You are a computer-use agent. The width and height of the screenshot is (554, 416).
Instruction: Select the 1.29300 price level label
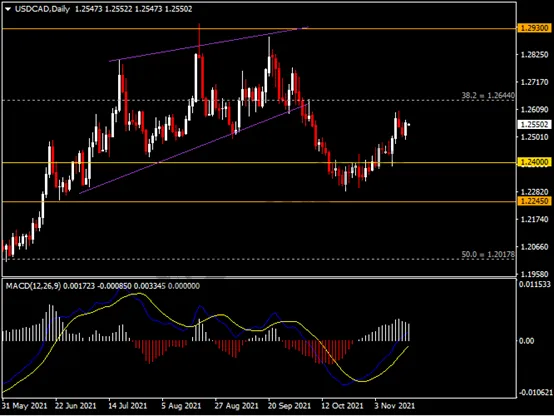(534, 28)
